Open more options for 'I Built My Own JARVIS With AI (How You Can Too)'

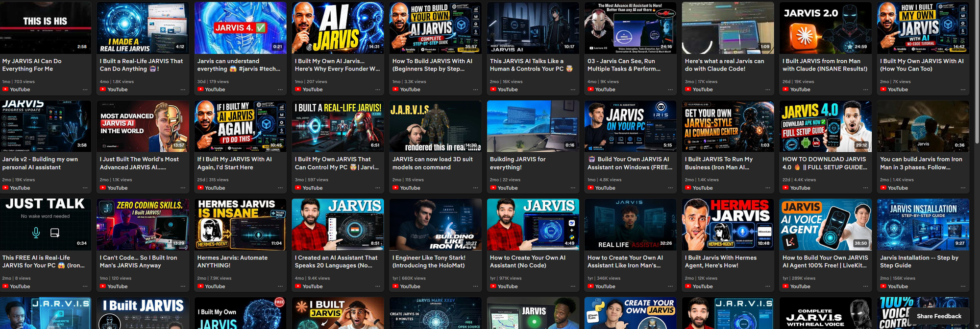click(x=963, y=90)
